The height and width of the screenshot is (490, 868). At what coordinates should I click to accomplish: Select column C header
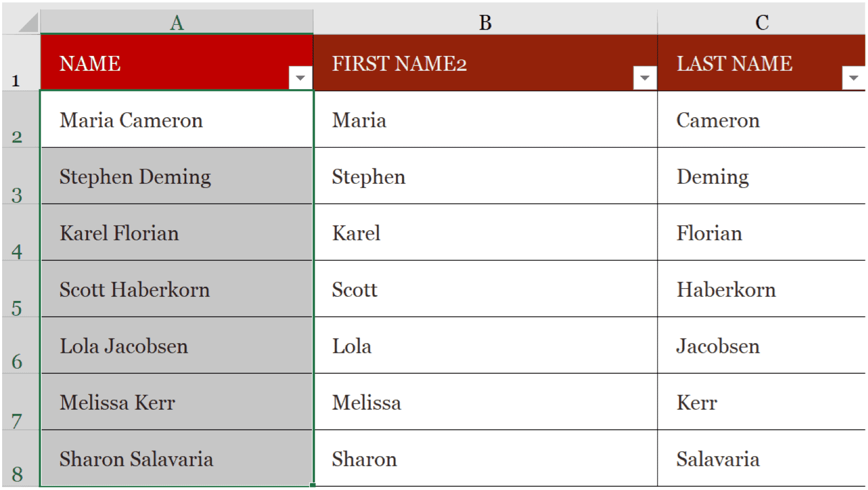[x=761, y=22]
